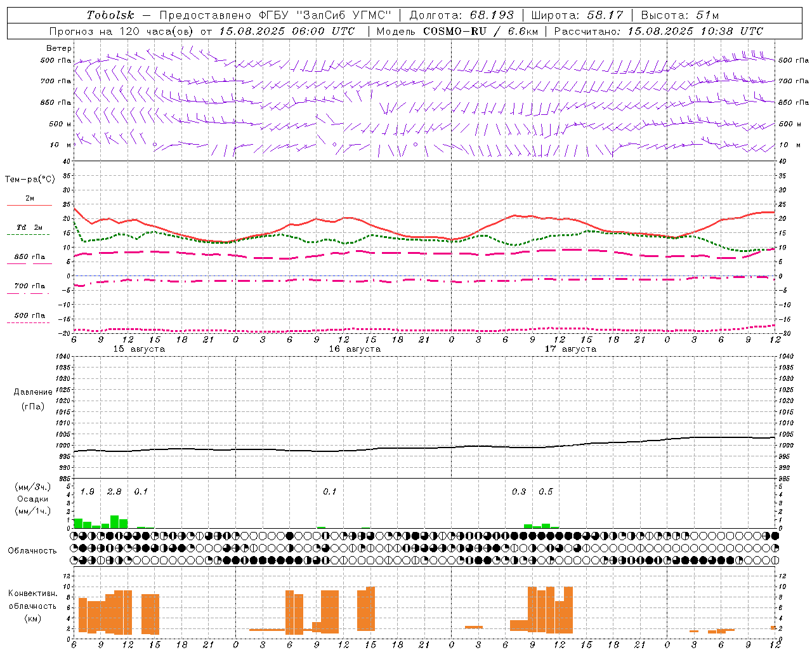Click the 2м temperature legend entry
Image resolution: width=812 pixels, height=650 pixels.
click(30, 198)
